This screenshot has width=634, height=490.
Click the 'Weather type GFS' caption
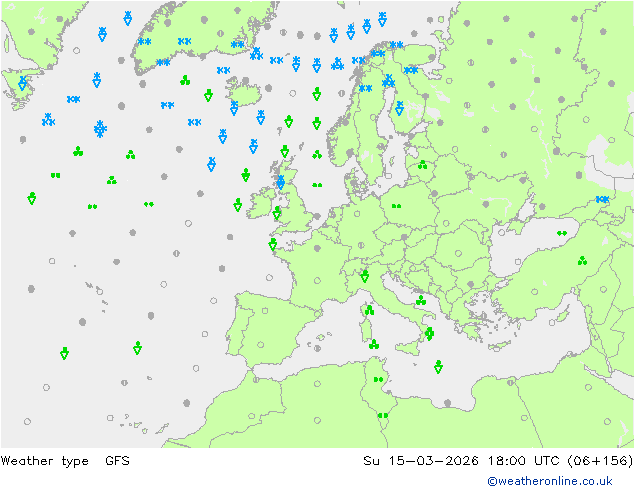tap(65, 461)
